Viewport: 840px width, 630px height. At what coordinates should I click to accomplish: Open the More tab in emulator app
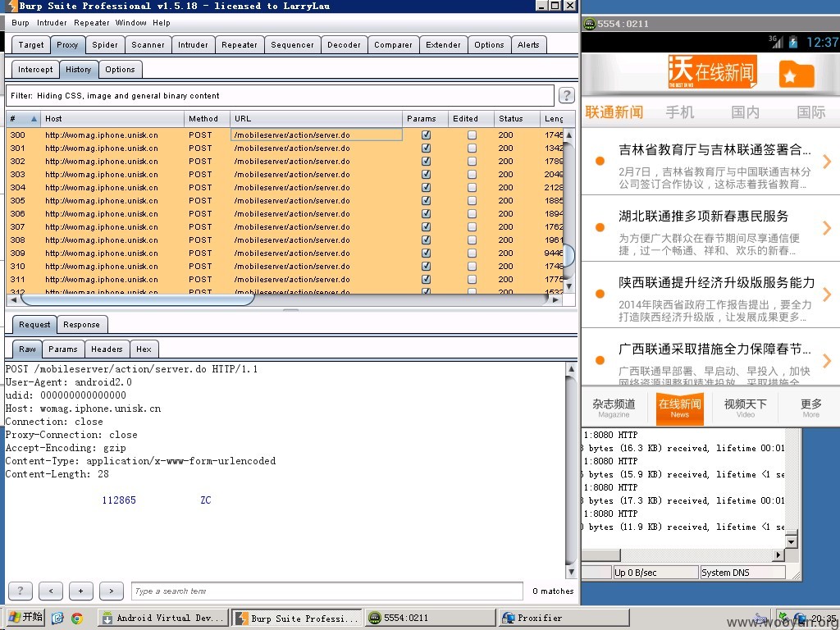(x=811, y=409)
